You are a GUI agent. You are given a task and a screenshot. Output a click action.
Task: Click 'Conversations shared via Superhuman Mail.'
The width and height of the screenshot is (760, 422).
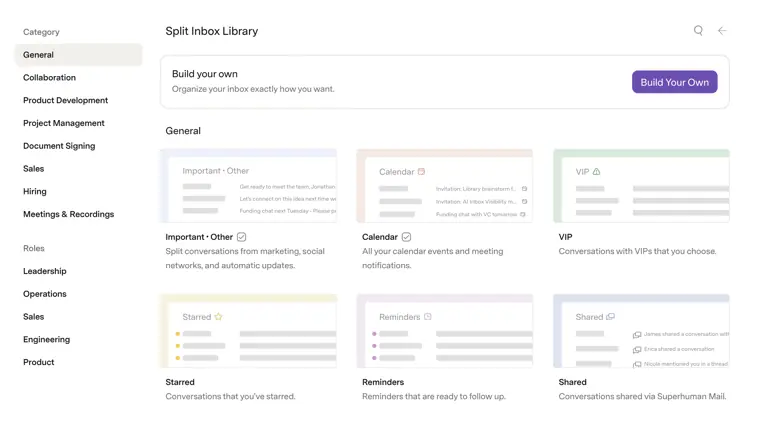[642, 396]
